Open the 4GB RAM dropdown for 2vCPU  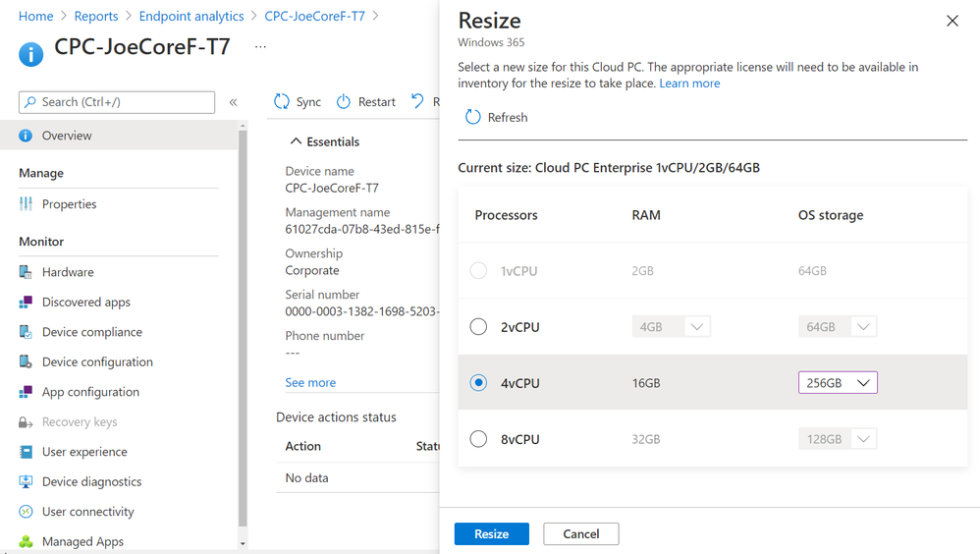[x=671, y=327]
